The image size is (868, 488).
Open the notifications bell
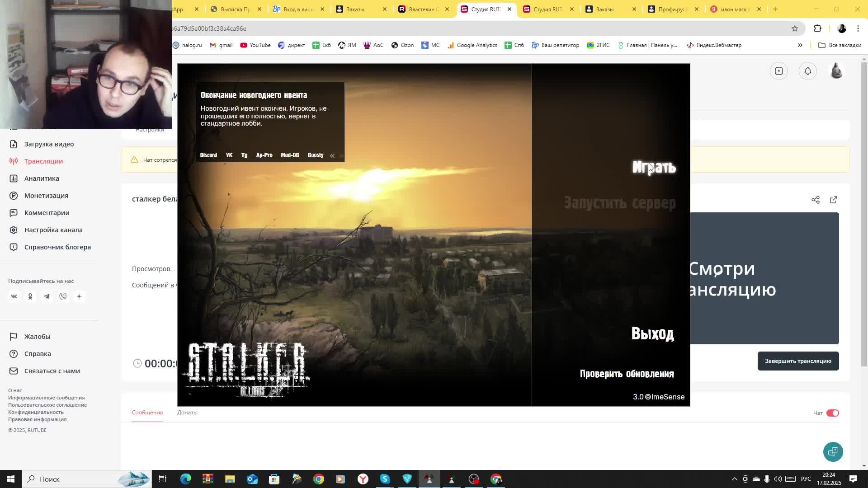click(808, 71)
